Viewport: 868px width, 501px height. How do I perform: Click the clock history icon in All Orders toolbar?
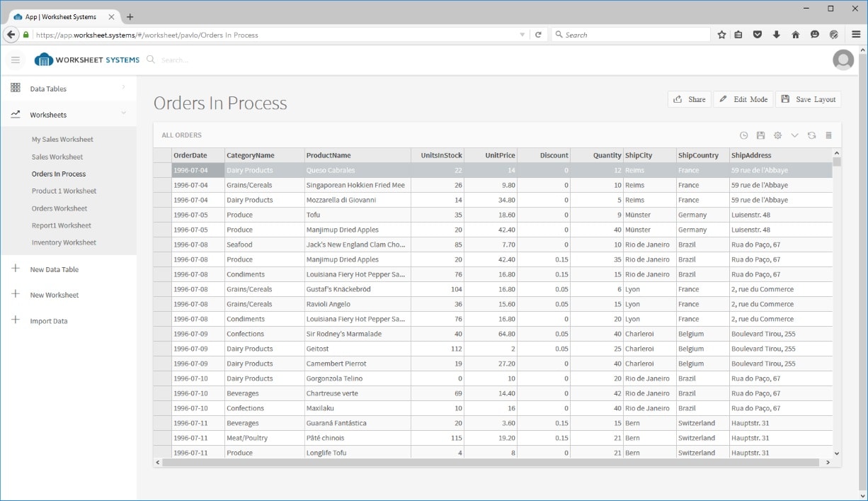click(743, 135)
